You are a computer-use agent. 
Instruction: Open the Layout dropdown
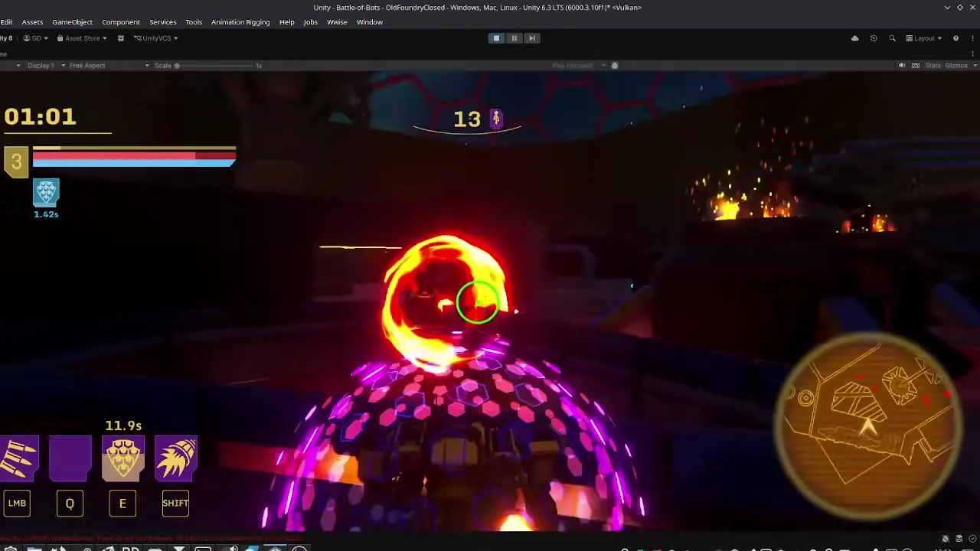(x=924, y=38)
